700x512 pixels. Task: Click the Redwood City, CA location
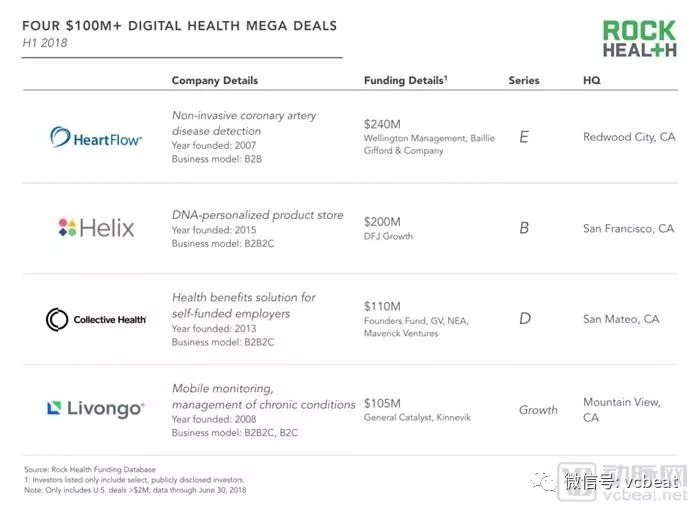coord(629,137)
